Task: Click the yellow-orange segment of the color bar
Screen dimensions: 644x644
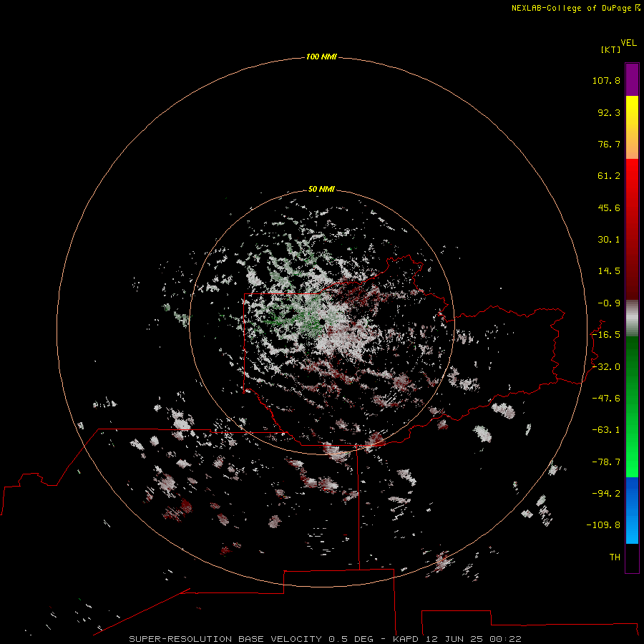Action: coord(632,127)
